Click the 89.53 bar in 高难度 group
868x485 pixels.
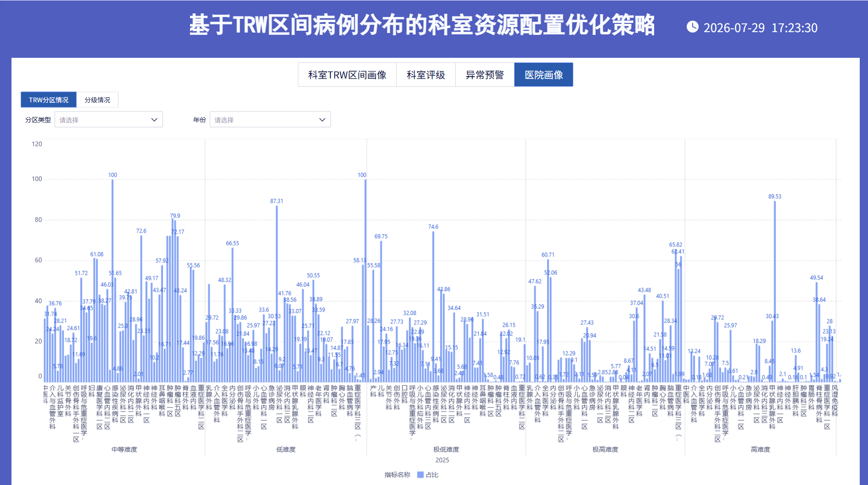[775, 291]
